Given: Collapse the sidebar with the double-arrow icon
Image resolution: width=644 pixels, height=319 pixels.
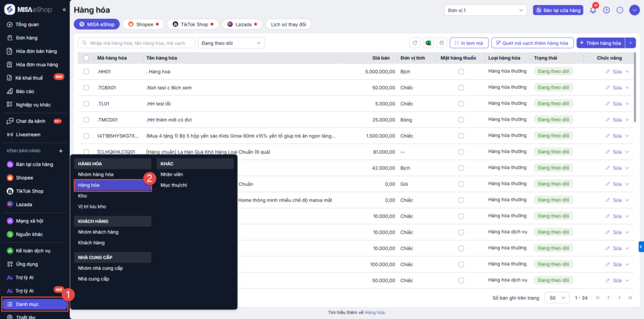Looking at the screenshot, I should 64,10.
